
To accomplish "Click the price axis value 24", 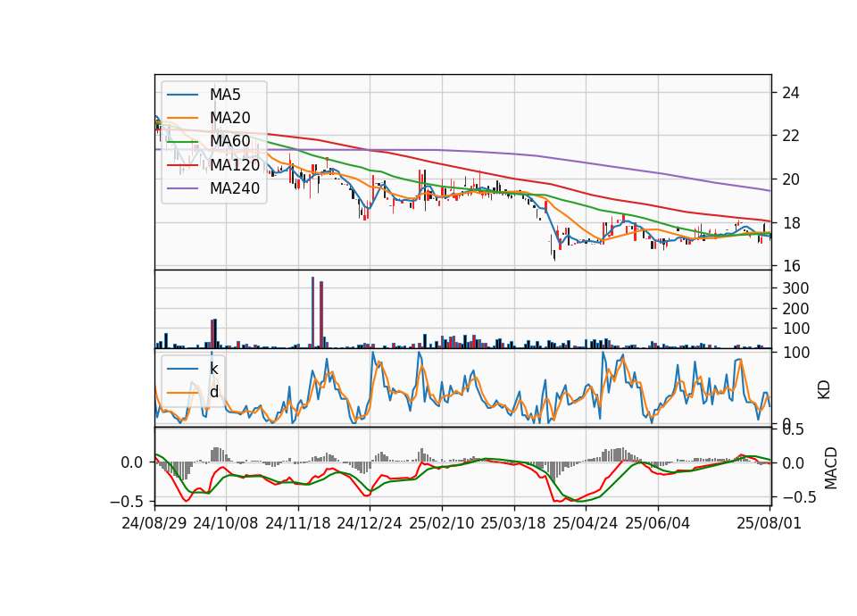I will (x=790, y=93).
